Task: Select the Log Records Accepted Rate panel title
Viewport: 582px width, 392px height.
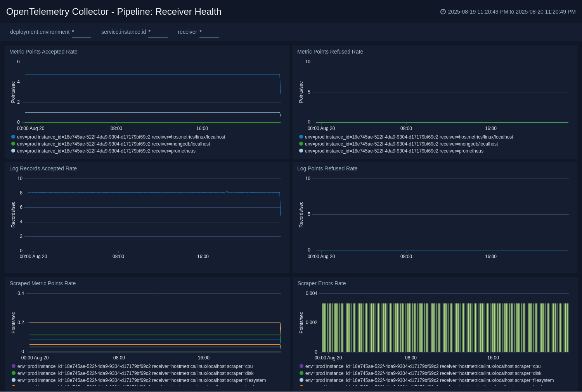Action: click(x=43, y=168)
